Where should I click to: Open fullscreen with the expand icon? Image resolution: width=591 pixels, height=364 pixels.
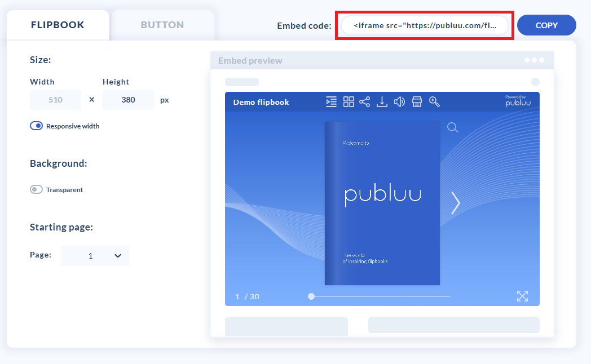click(x=522, y=296)
